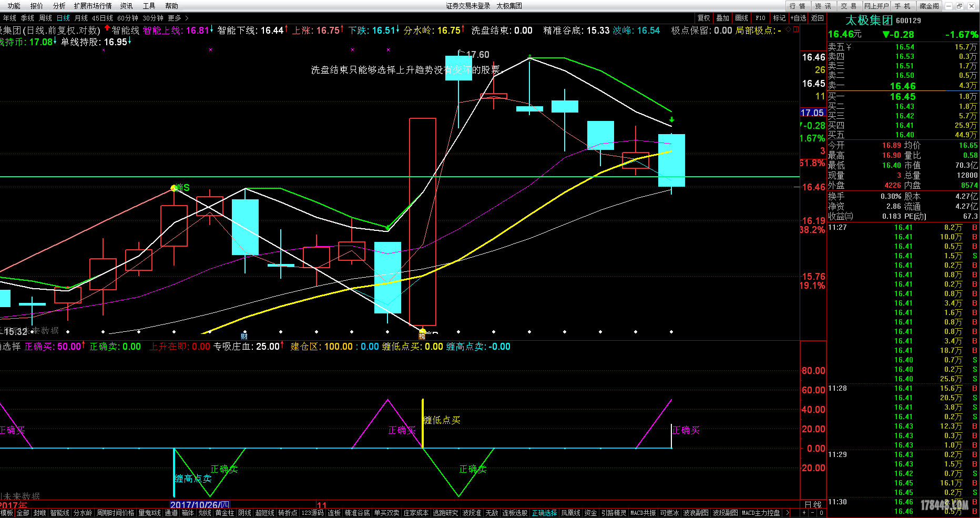This screenshot has width=980, height=518.
Task: Select the 60分钟 period
Action: point(128,18)
